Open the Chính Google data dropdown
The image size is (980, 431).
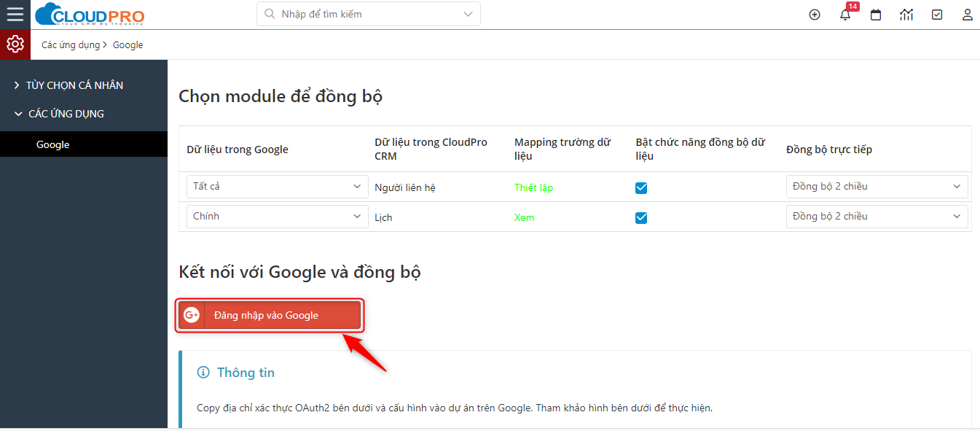coord(278,217)
